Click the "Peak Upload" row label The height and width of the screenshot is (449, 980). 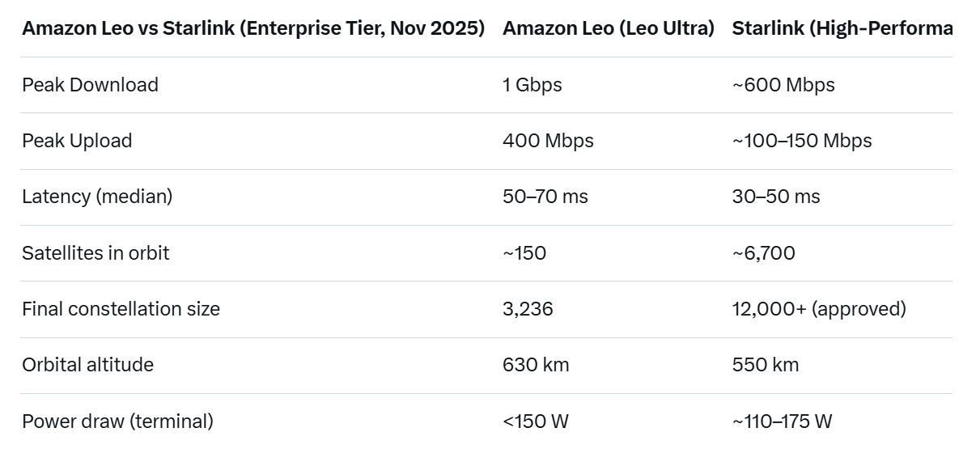[x=77, y=141]
